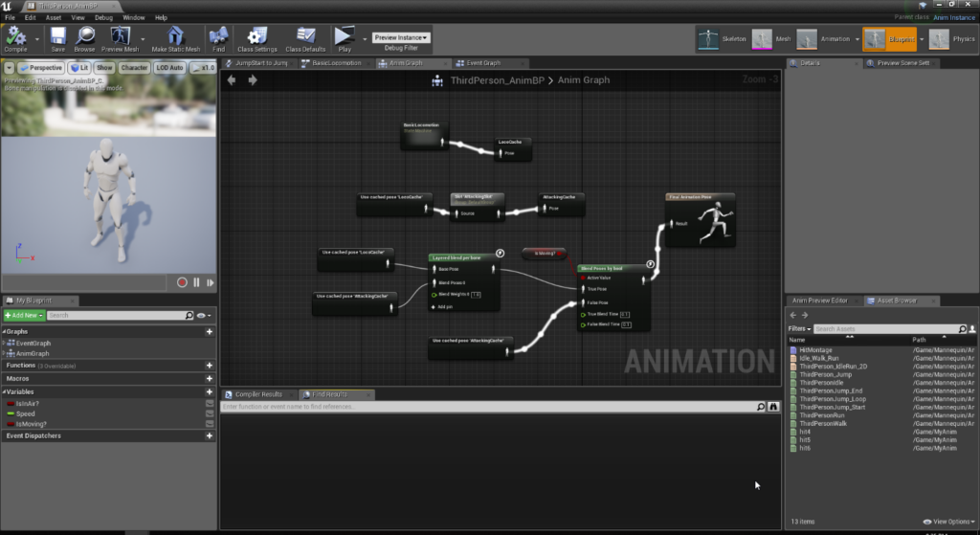Click the Class Defaults icon
This screenshot has width=980, height=535.
(x=305, y=36)
